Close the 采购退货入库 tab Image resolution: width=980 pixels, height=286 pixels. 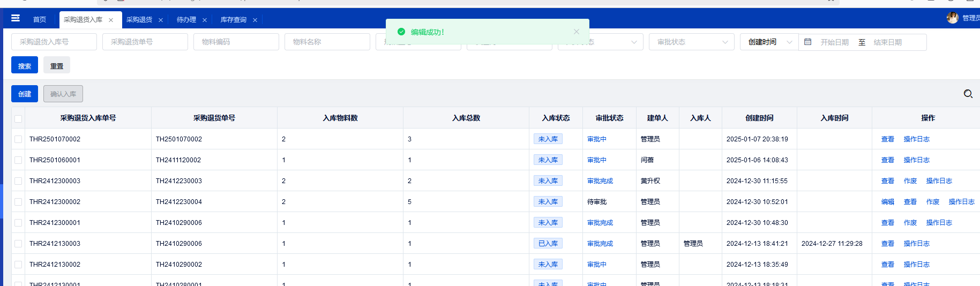click(x=111, y=20)
